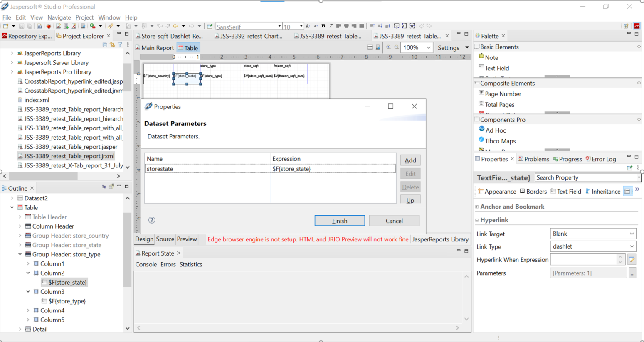Click the Bold formatting icon

pos(323,26)
